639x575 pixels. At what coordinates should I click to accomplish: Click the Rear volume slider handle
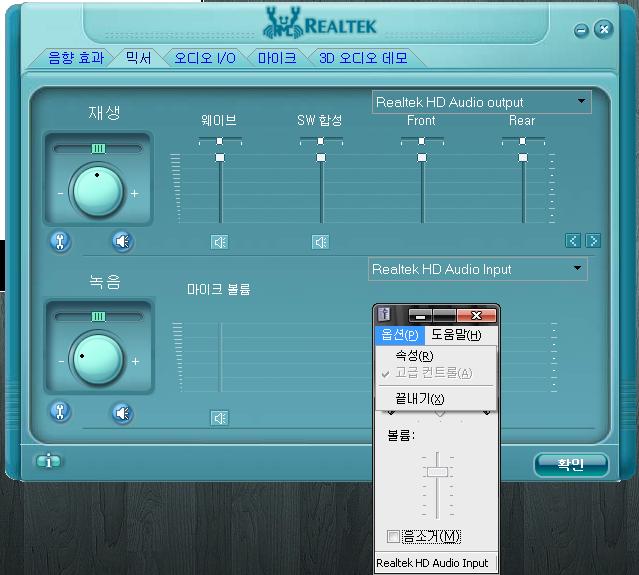click(523, 157)
